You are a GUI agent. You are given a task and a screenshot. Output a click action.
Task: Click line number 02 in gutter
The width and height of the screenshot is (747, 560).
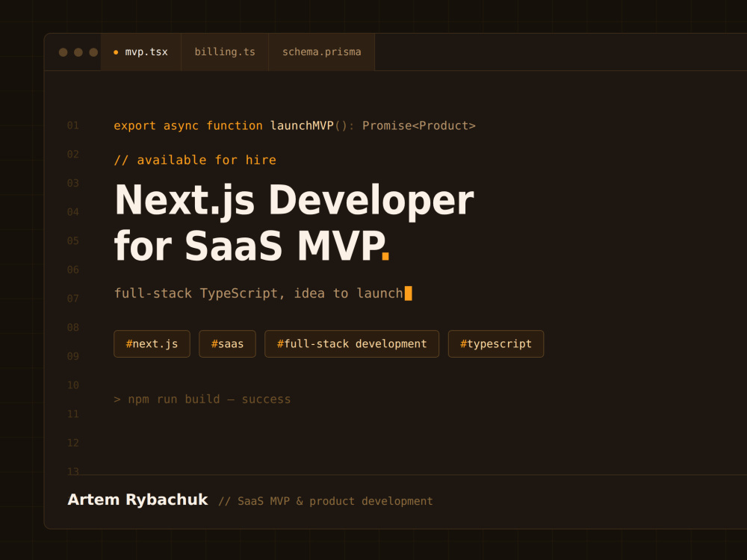[73, 155]
